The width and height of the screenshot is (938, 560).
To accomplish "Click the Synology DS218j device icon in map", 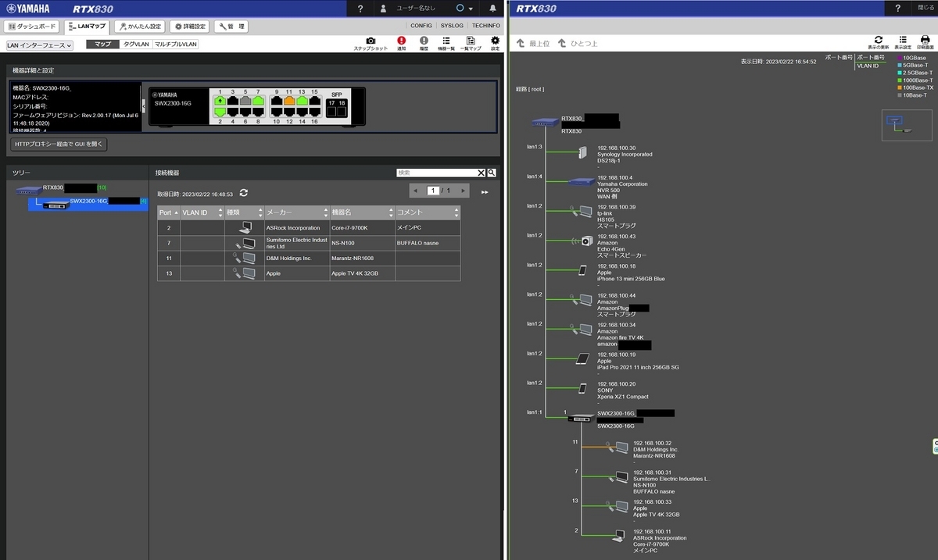I will (582, 152).
